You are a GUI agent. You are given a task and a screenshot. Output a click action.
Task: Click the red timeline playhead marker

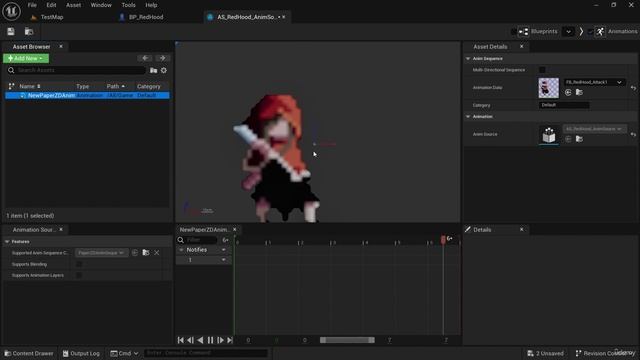click(x=443, y=239)
